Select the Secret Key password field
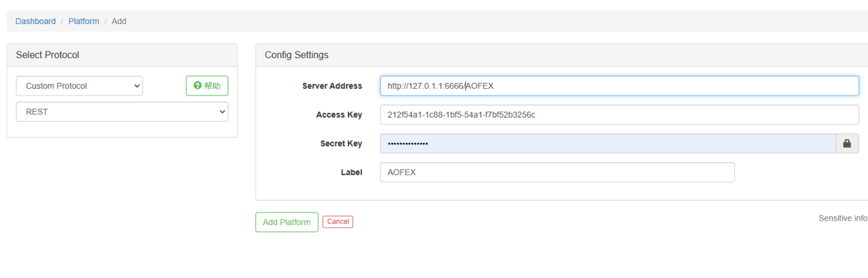Screen dimensions: 868x278 pyautogui.click(x=608, y=144)
